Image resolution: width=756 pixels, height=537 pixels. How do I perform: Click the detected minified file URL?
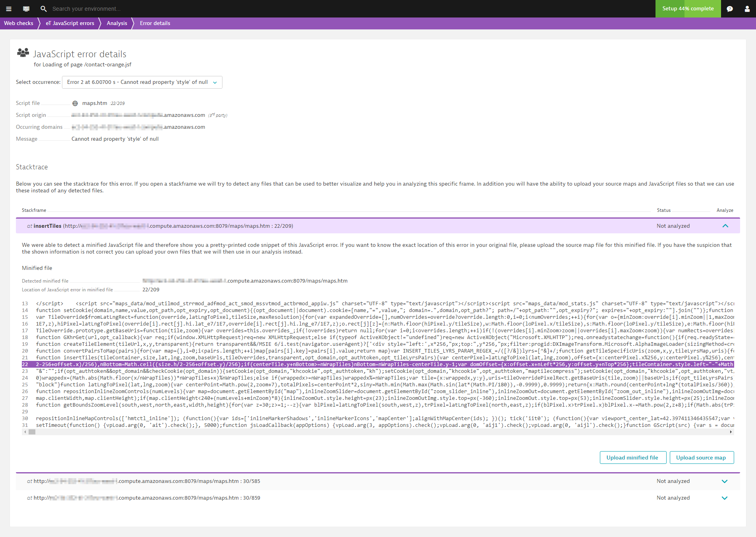(245, 281)
